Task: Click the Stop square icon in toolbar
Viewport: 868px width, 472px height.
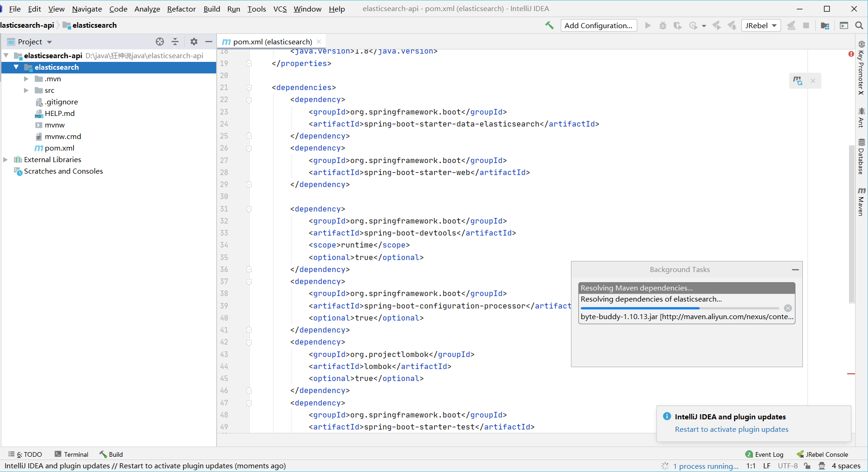Action: pos(806,25)
